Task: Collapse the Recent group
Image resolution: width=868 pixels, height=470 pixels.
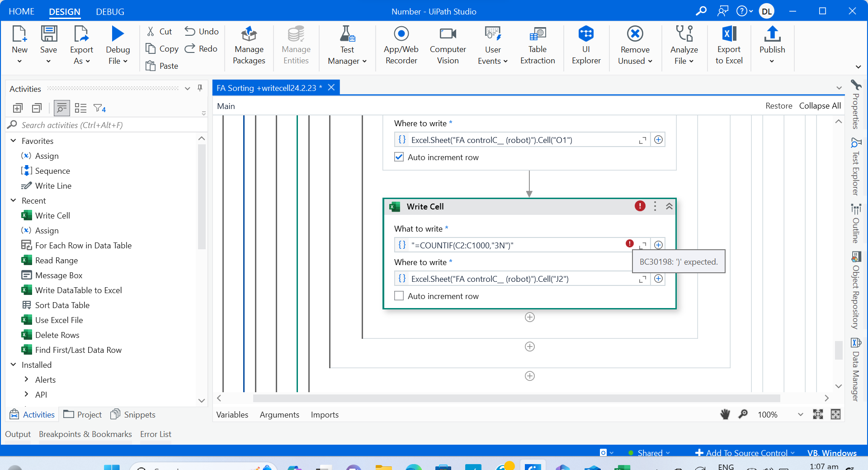Action: point(14,200)
